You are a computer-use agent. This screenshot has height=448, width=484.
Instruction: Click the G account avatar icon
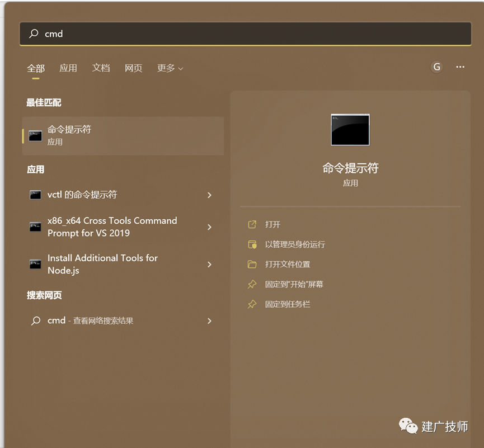(436, 67)
